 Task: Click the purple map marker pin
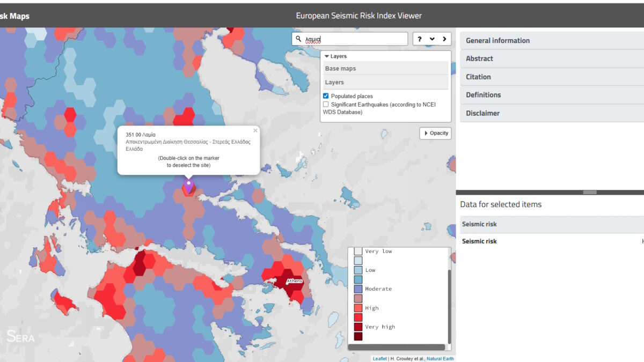[x=188, y=186]
